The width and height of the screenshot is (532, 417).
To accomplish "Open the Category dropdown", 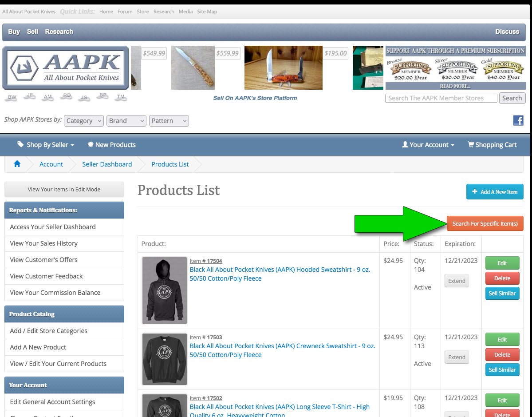I will tap(84, 120).
